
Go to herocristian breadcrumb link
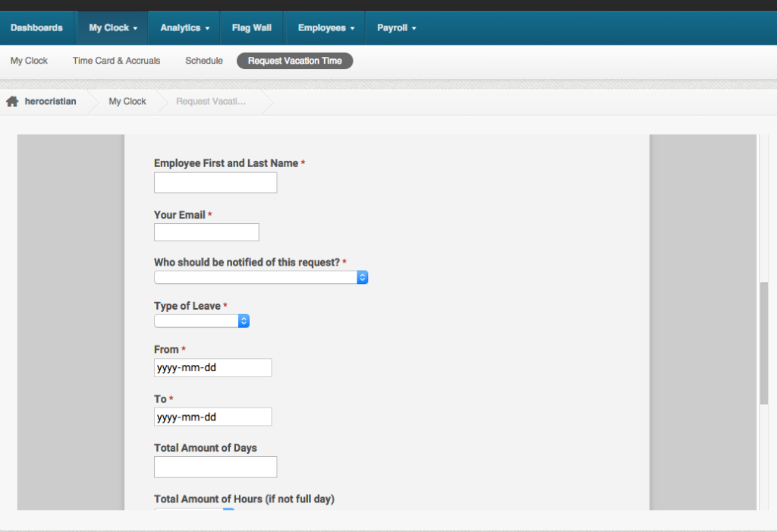(51, 101)
